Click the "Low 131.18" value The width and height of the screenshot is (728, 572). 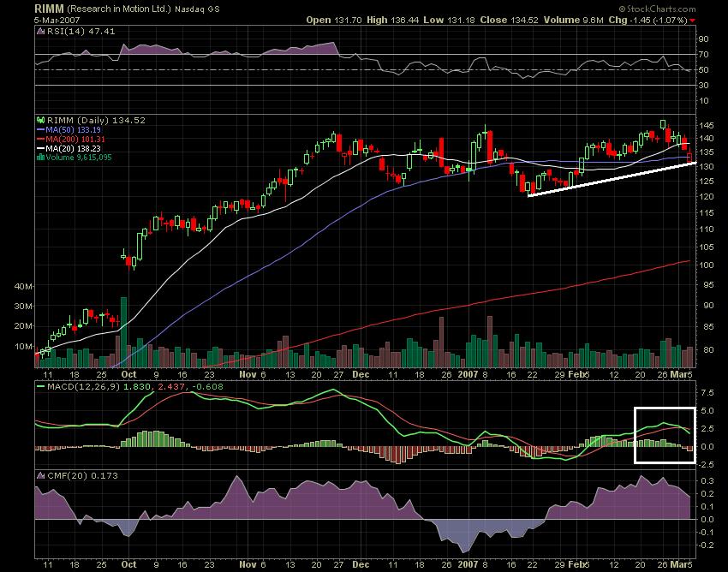click(x=450, y=20)
